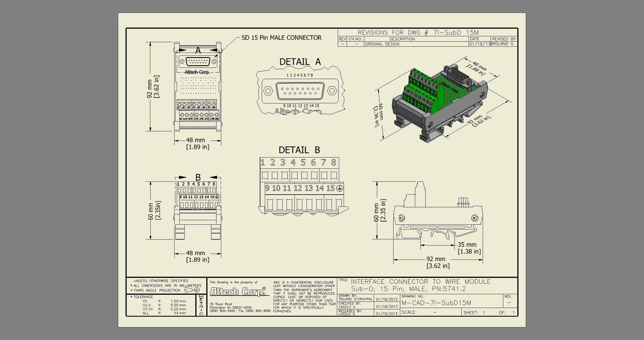Viewport: 644px width, 340px height.
Task: Click the '01/18/13' revision date cell
Action: click(x=480, y=44)
